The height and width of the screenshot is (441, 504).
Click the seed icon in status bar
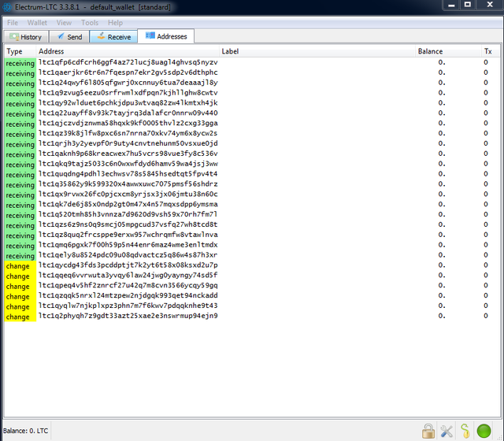[465, 431]
